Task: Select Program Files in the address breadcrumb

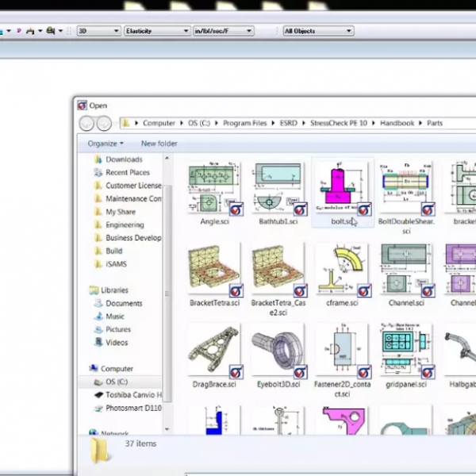Action: [x=244, y=123]
